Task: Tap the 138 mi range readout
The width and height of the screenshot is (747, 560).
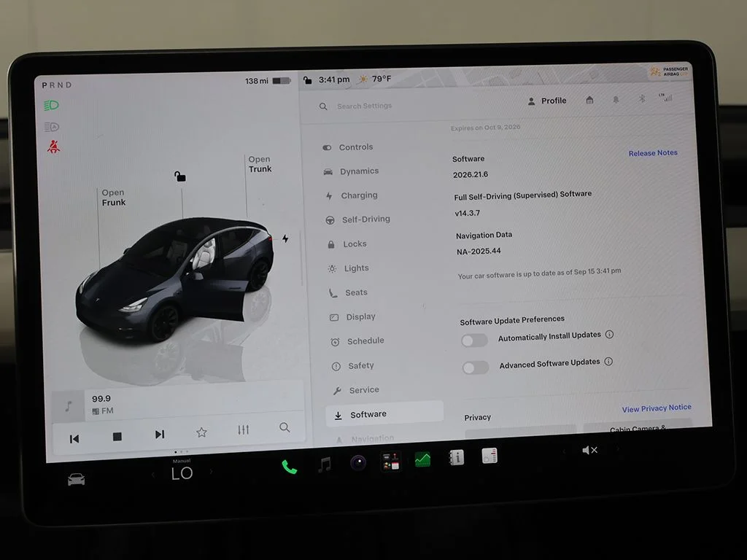Action: [257, 81]
